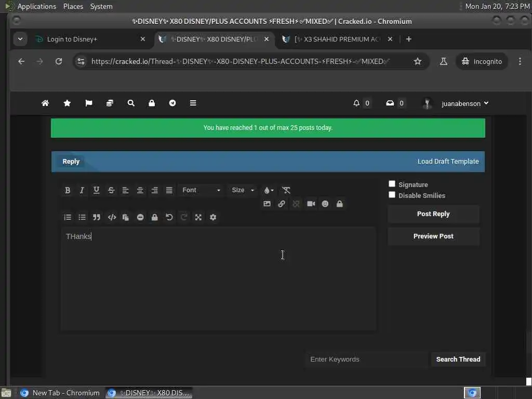532x399 pixels.
Task: Open editor settings gear icon
Action: (x=213, y=218)
